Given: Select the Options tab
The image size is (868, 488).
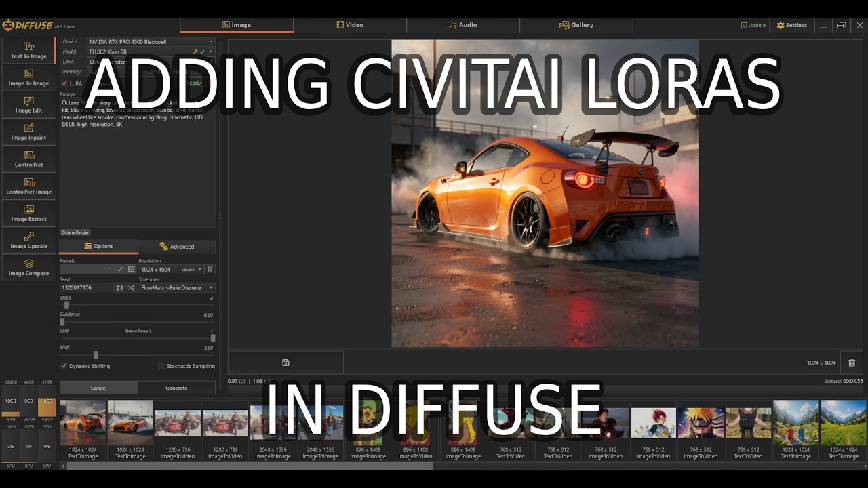Looking at the screenshot, I should tap(98, 246).
